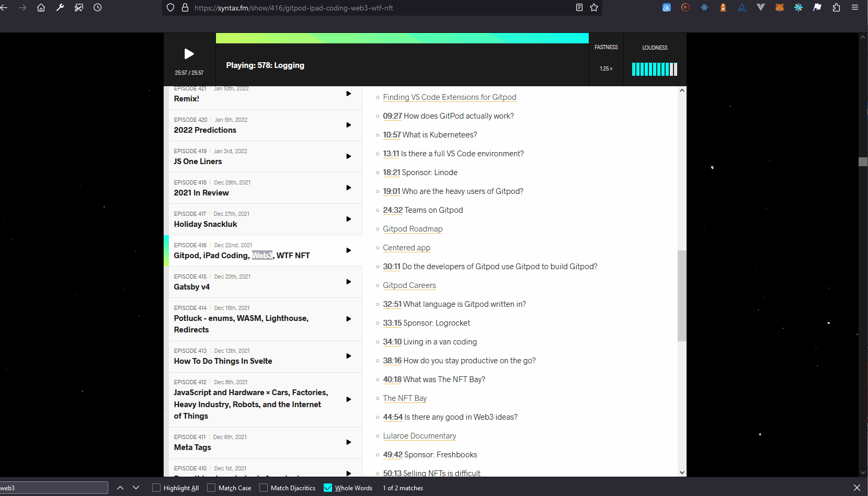The width and height of the screenshot is (868, 496).
Task: Open the browser extensions puzzle-piece icon
Action: click(837, 7)
